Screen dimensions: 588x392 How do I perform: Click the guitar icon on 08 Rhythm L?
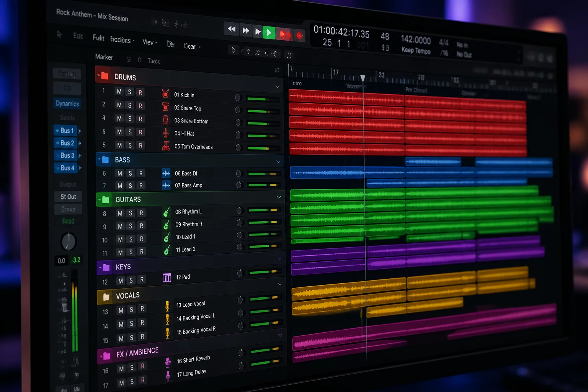pos(167,212)
